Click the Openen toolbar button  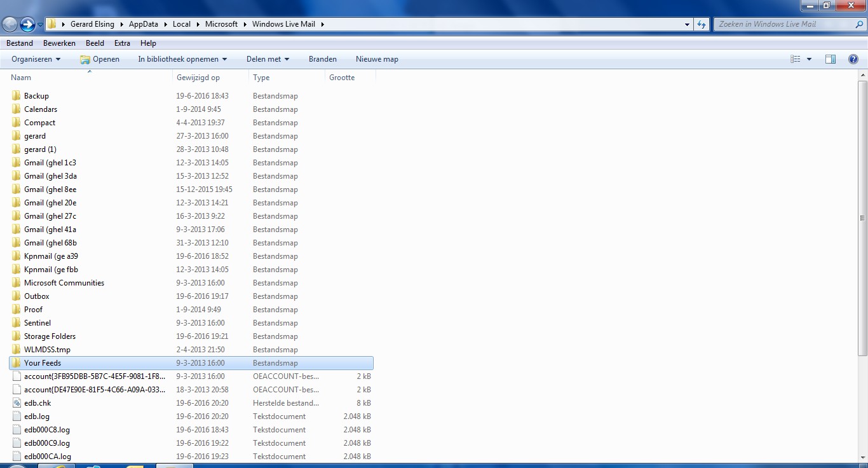(x=100, y=59)
